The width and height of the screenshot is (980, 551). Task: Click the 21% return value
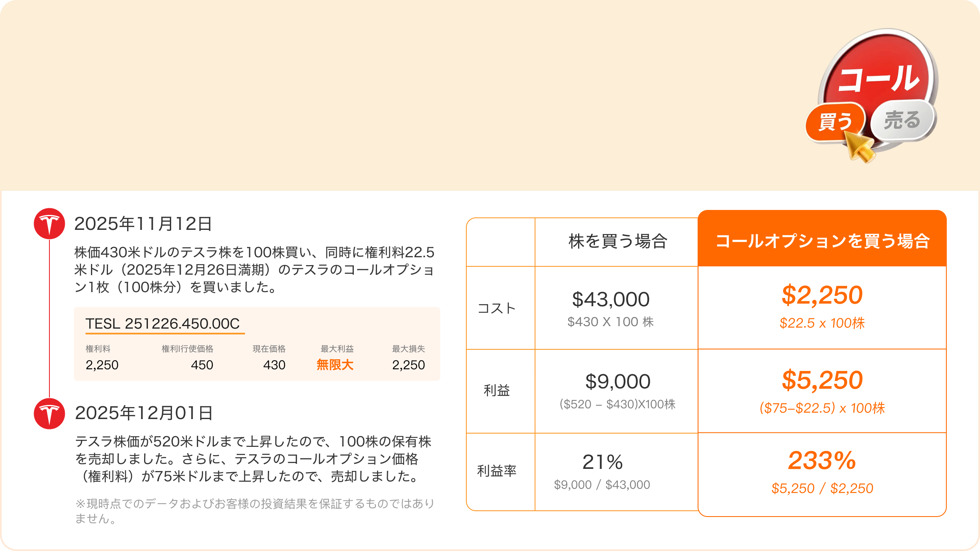[603, 462]
